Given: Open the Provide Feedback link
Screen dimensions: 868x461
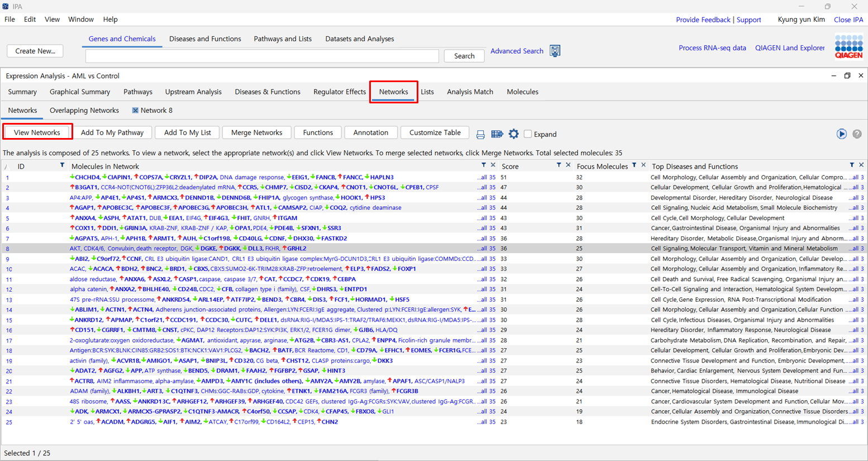Looking at the screenshot, I should click(703, 20).
